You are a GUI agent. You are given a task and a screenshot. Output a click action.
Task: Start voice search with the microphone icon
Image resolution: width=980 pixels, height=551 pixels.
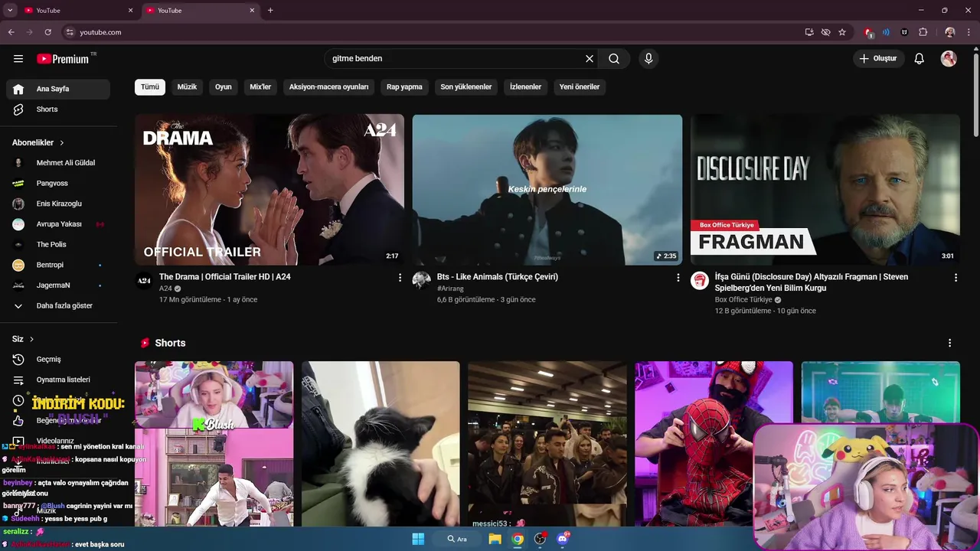pos(648,59)
